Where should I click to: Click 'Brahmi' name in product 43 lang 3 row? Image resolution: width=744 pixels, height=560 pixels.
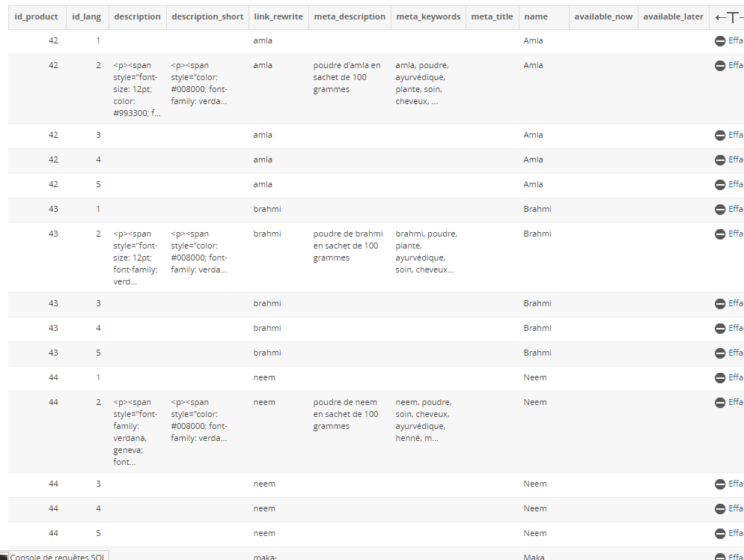[x=537, y=304]
